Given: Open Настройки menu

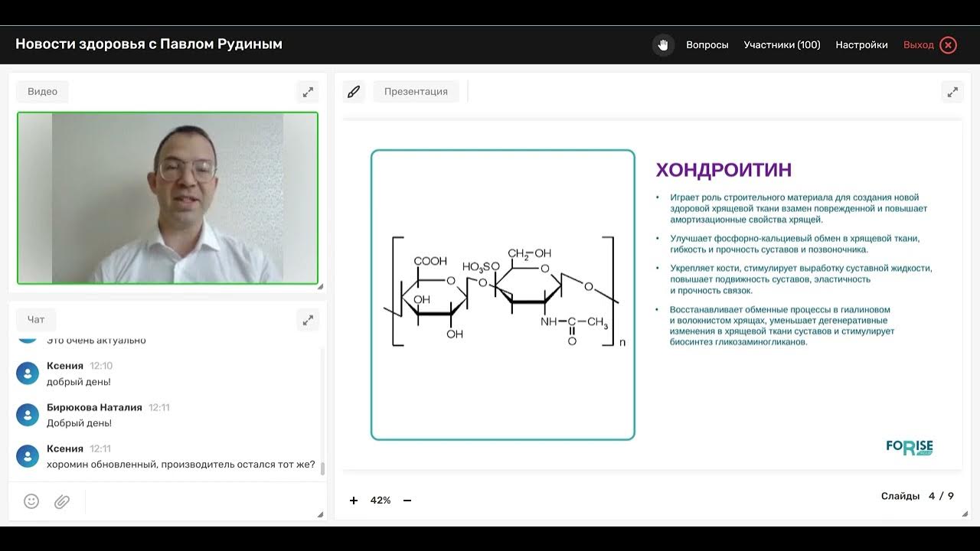Looking at the screenshot, I should pyautogui.click(x=861, y=45).
